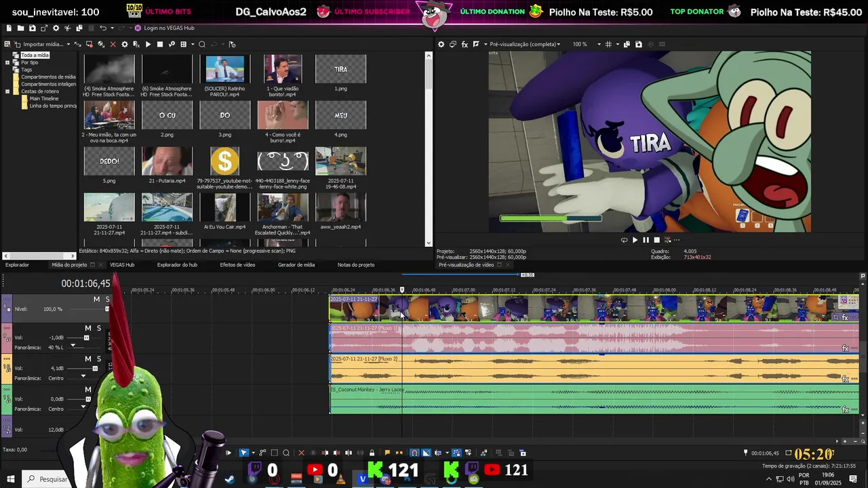868x488 pixels.
Task: Open a project with the folder icon
Action: click(20, 28)
